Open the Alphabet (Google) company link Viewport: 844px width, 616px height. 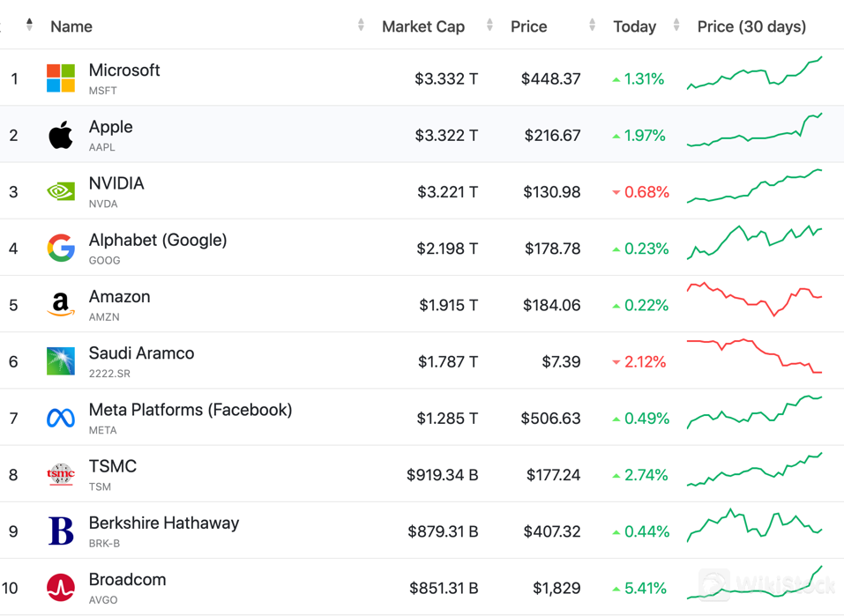(158, 241)
